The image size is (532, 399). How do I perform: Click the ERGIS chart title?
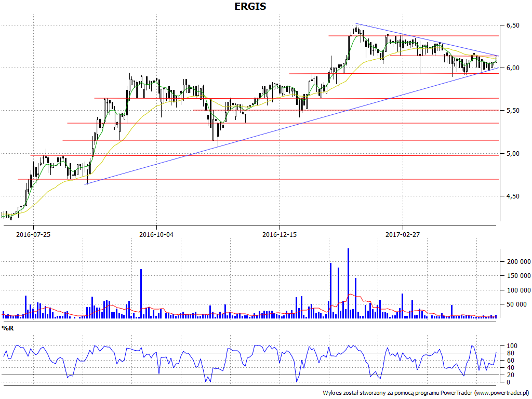250,6
